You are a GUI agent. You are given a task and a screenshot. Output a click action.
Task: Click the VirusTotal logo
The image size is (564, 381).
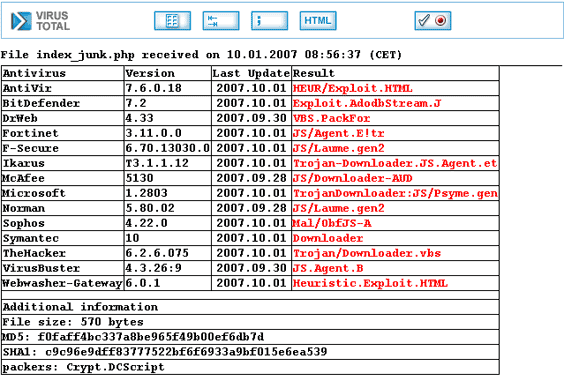(40, 21)
